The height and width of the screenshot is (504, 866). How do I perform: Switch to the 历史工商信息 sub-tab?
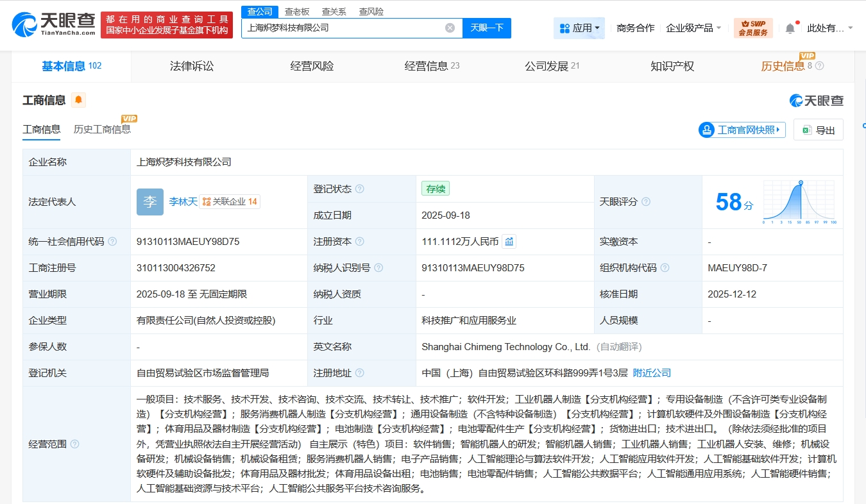click(102, 130)
